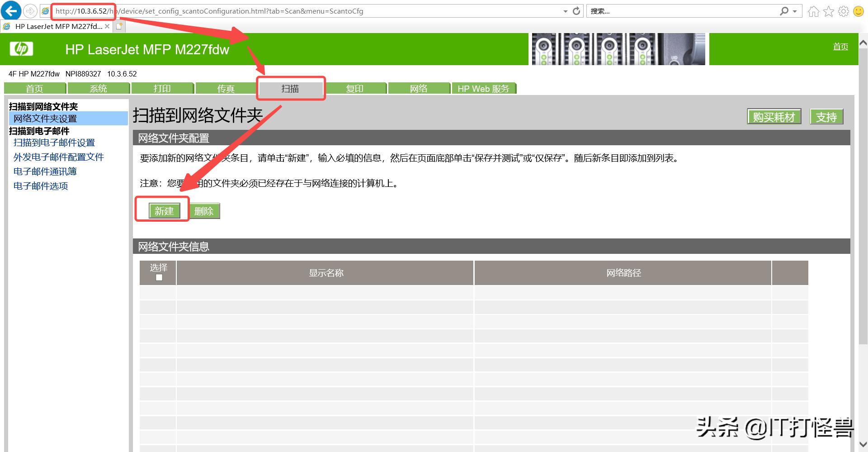
Task: Open Internet Explorer's settings gear
Action: (x=843, y=11)
